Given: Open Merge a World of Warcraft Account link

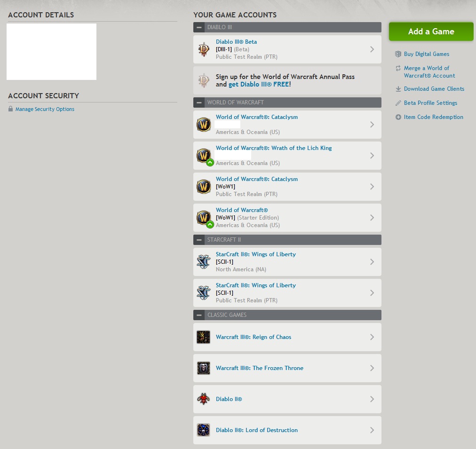Looking at the screenshot, I should tap(429, 72).
